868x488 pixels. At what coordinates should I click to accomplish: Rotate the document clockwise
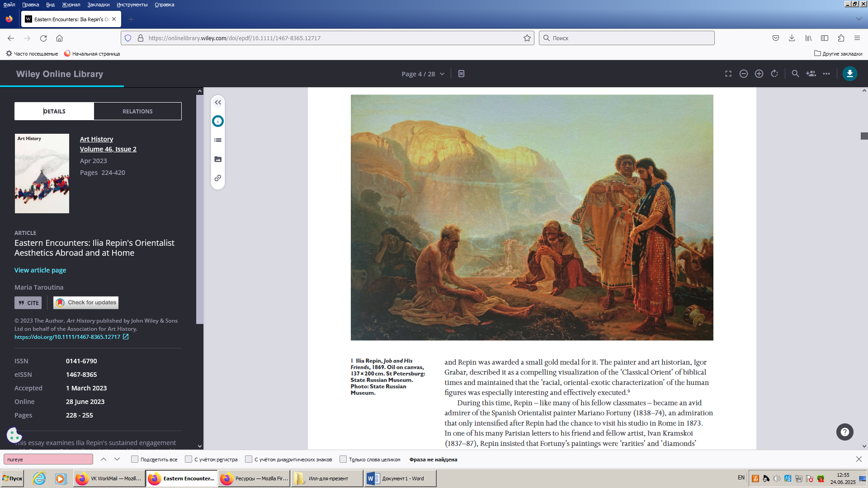pos(774,74)
